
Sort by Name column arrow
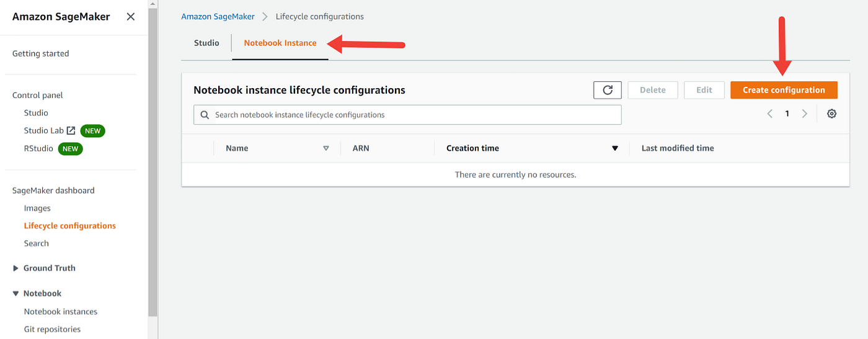(x=326, y=148)
